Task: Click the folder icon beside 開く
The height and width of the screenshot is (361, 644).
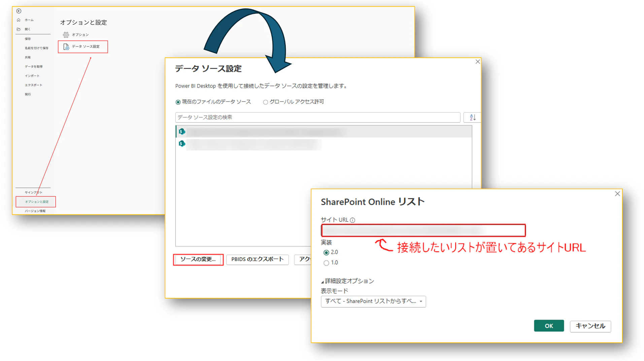Action: tap(19, 29)
